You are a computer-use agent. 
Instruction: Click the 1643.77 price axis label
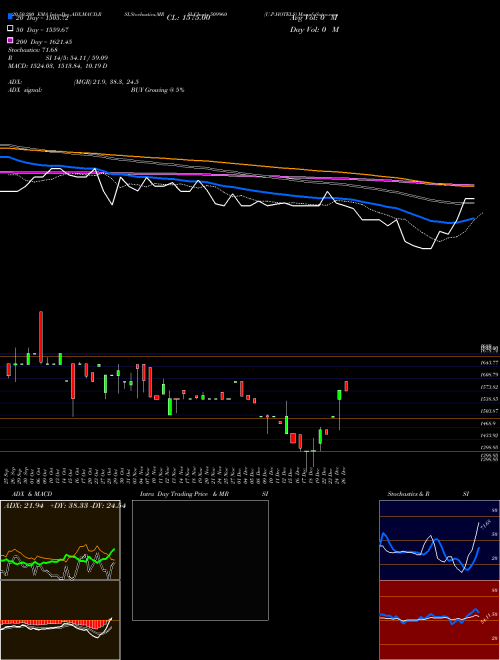click(490, 362)
